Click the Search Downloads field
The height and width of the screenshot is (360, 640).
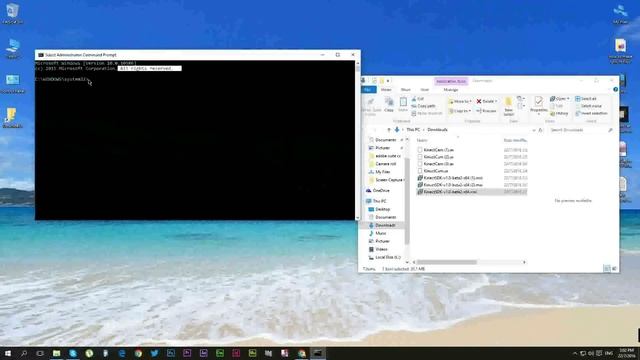[x=581, y=130]
